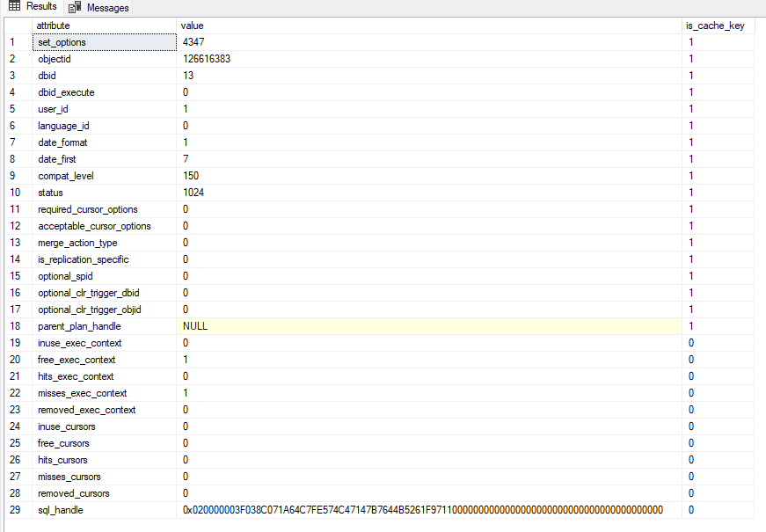
Task: Select the optional_clr_trigger_objid cell
Action: [x=105, y=310]
